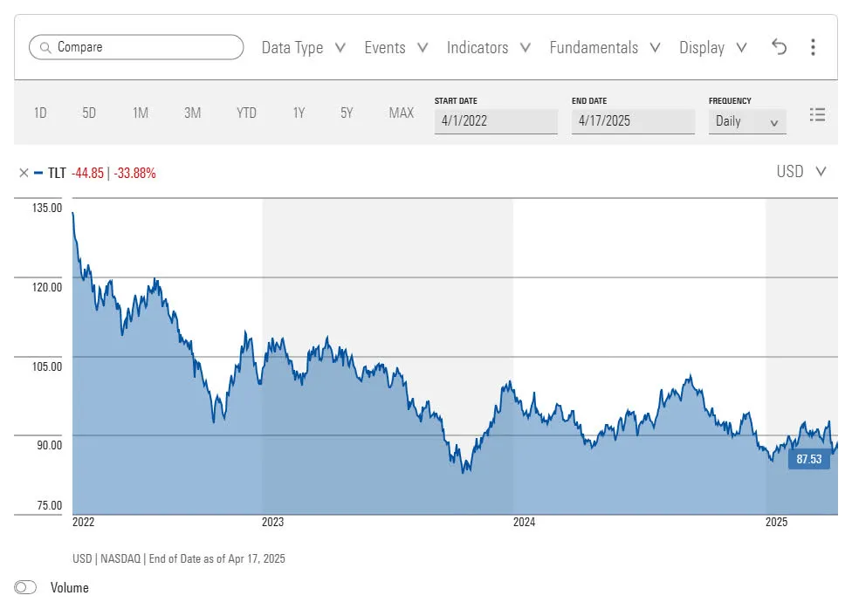Choose the 5Y time range

click(347, 113)
